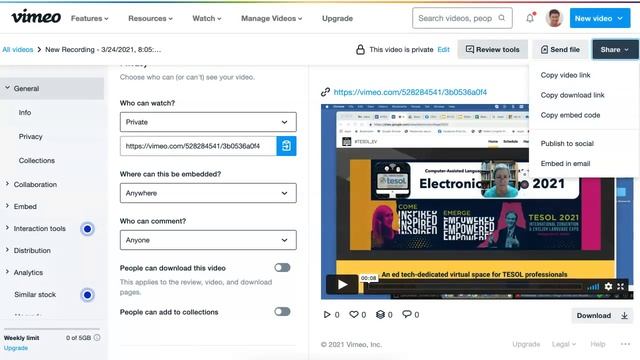Open the notifications bell
This screenshot has width=640, height=360.
pos(530,18)
